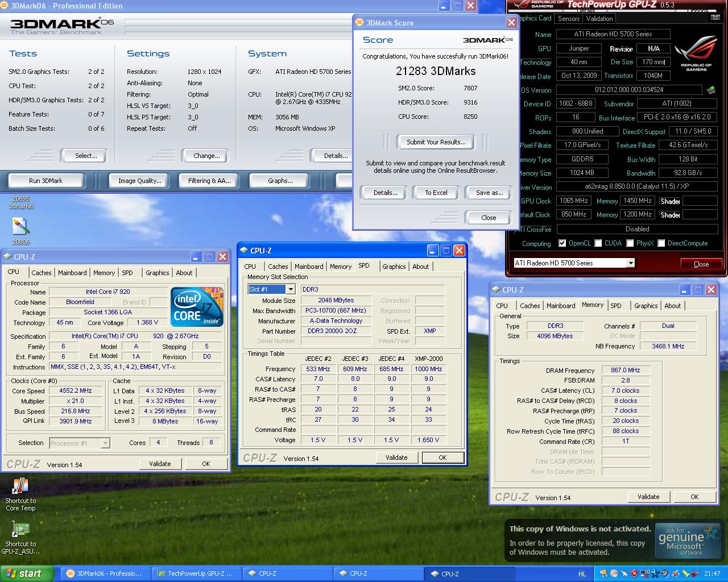The image size is (728, 582).
Task: Click Submit Your Results button
Action: click(436, 142)
